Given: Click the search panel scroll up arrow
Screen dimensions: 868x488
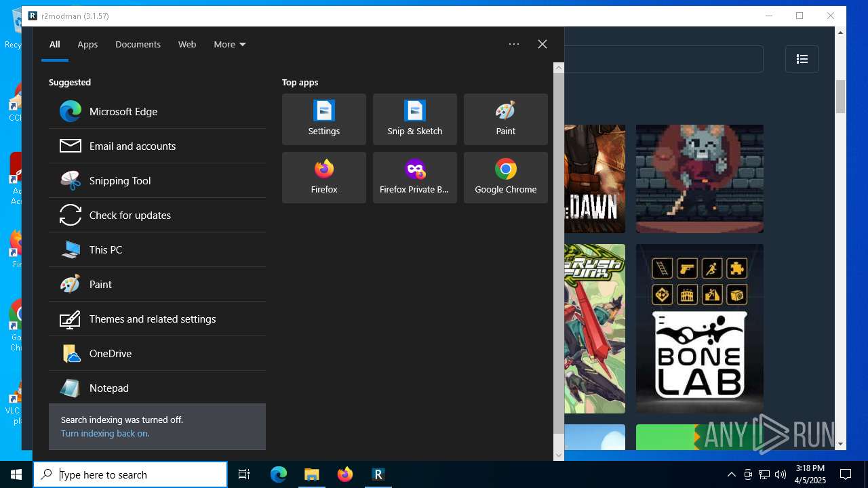Looking at the screenshot, I should [x=559, y=68].
